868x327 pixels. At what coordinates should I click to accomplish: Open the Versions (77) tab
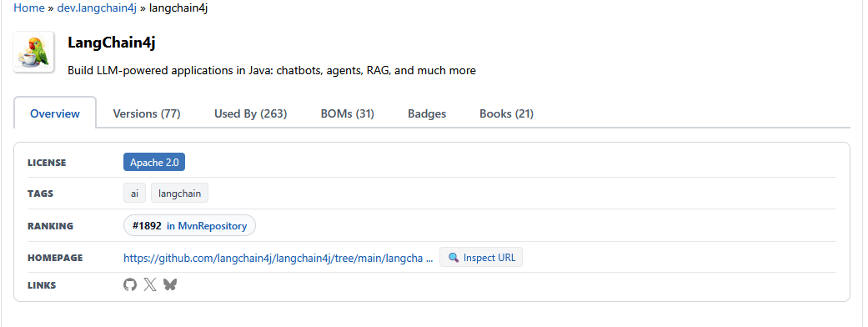click(x=147, y=113)
